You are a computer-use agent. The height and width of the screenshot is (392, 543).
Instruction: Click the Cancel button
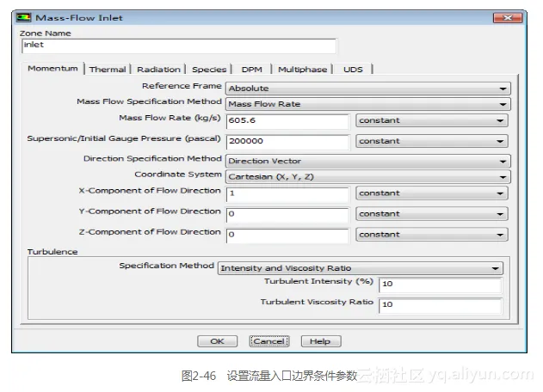click(269, 341)
